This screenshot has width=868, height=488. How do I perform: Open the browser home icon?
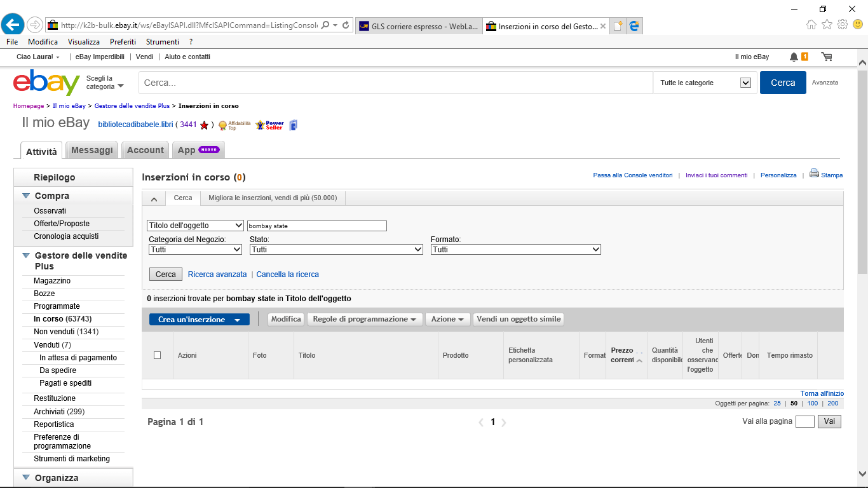click(x=811, y=25)
